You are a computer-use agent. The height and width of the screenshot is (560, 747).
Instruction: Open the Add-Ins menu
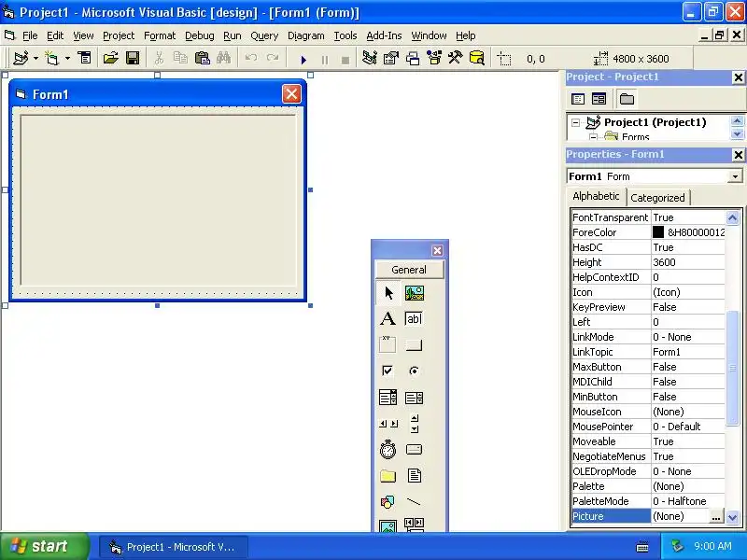pyautogui.click(x=384, y=35)
